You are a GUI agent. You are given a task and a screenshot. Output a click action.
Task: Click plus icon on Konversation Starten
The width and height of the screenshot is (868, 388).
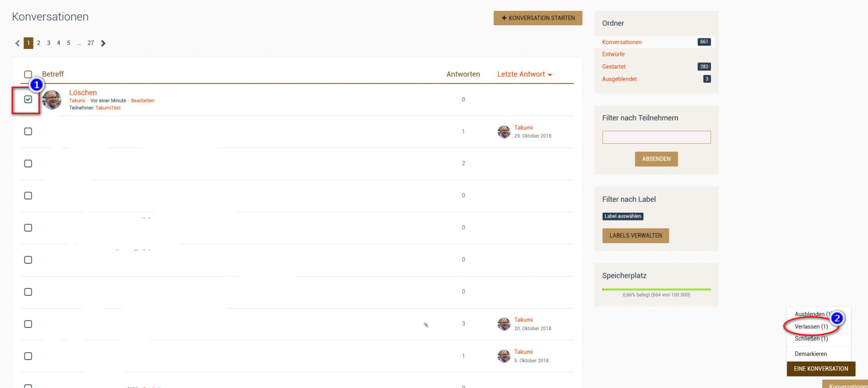504,18
